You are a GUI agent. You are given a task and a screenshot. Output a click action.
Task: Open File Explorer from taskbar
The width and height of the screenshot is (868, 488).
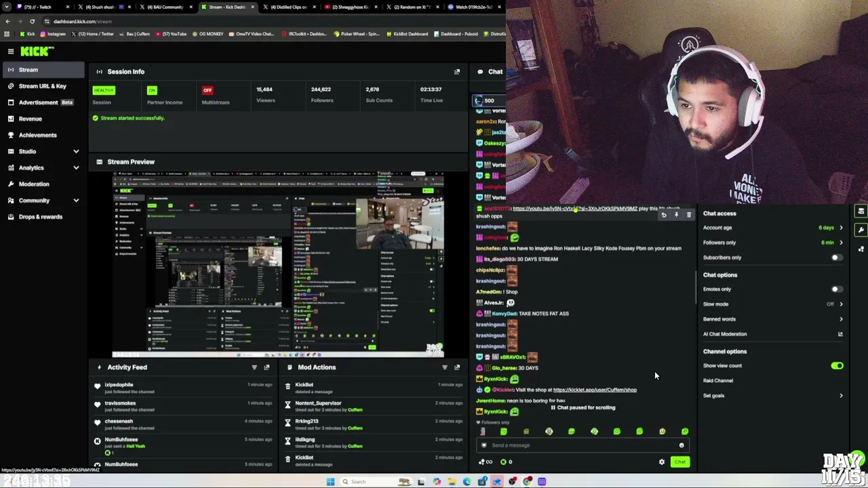[452, 482]
